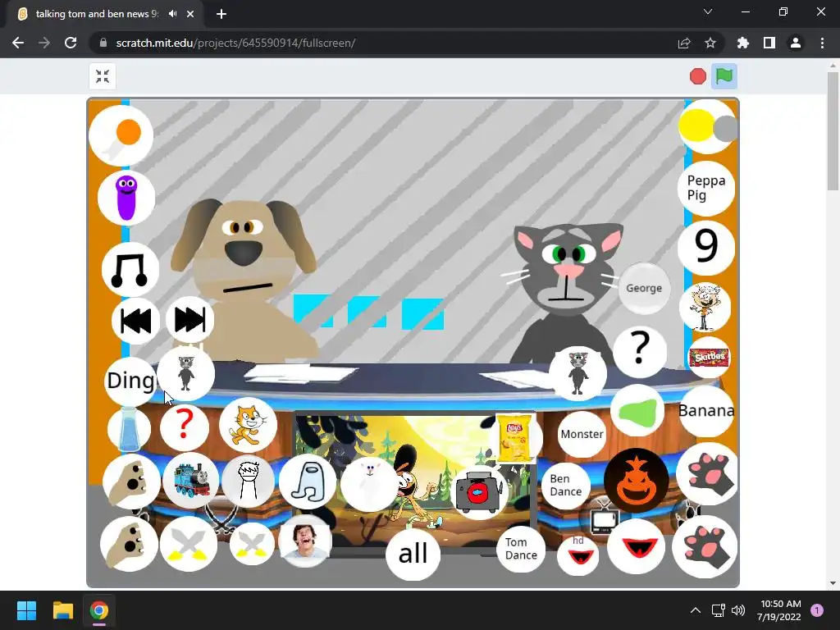Click the green slime blob button

point(637,411)
